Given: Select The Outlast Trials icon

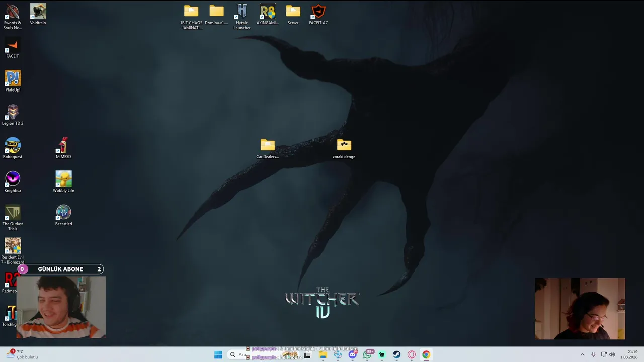Looking at the screenshot, I should click(x=13, y=218).
